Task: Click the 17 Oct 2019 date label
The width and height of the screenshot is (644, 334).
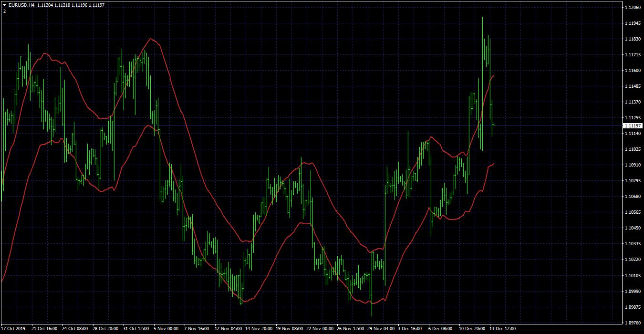Action: click(x=14, y=329)
